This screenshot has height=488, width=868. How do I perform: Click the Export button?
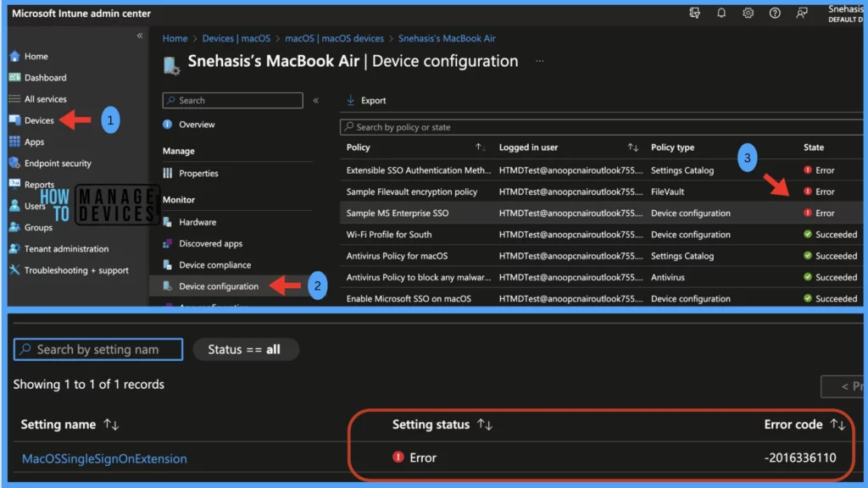[366, 100]
